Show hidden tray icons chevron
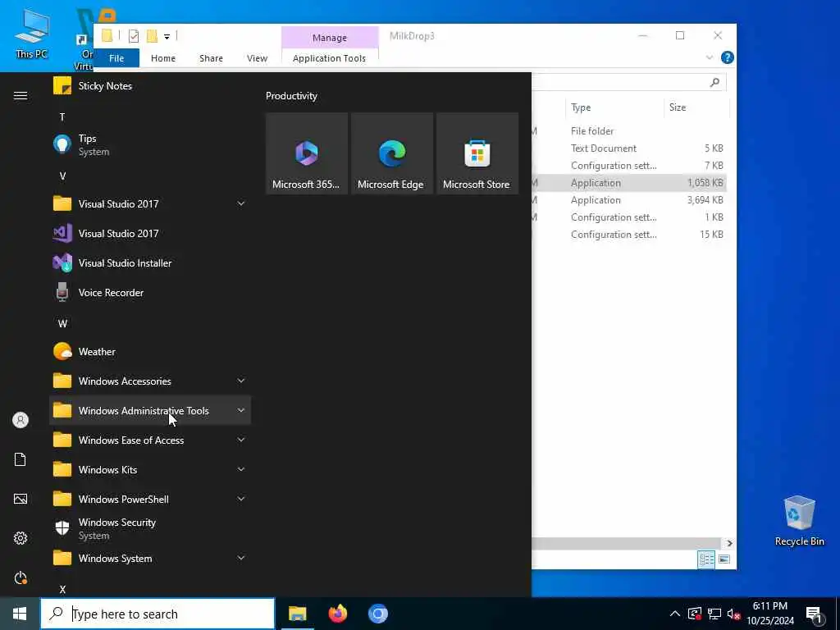 675,614
